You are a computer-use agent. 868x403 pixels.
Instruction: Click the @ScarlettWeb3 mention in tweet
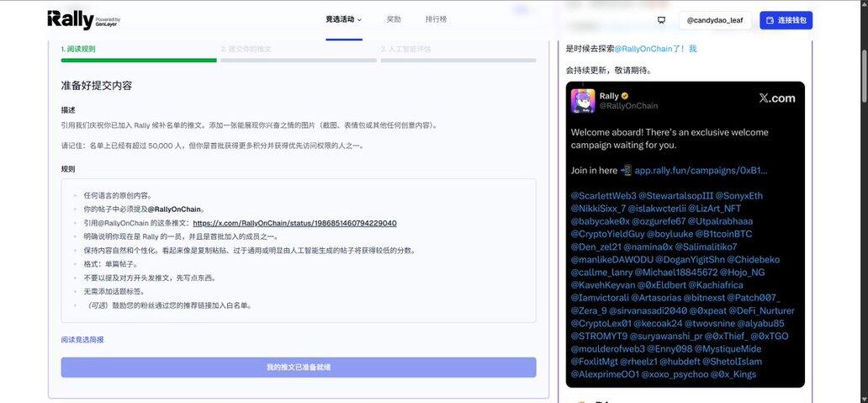(x=605, y=195)
